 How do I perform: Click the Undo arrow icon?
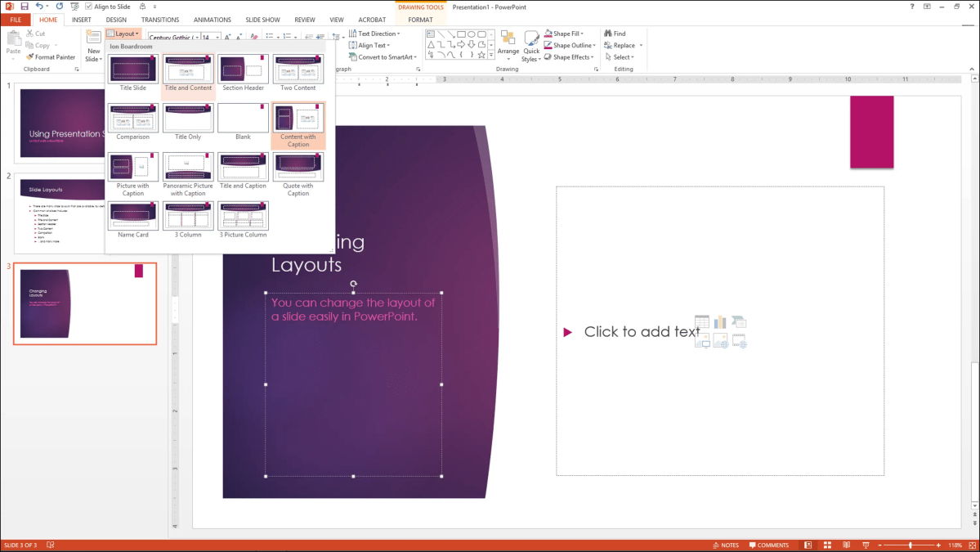coord(39,7)
